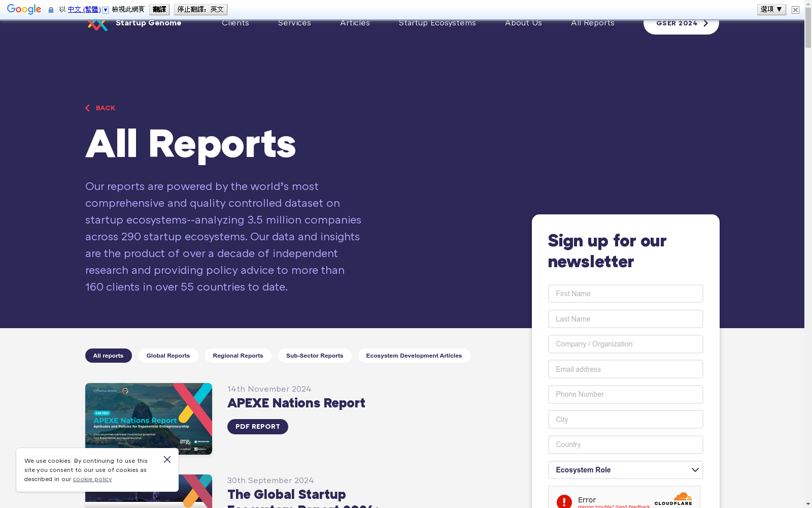812x508 pixels.
Task: Open the All Reports menu item
Action: tap(593, 23)
